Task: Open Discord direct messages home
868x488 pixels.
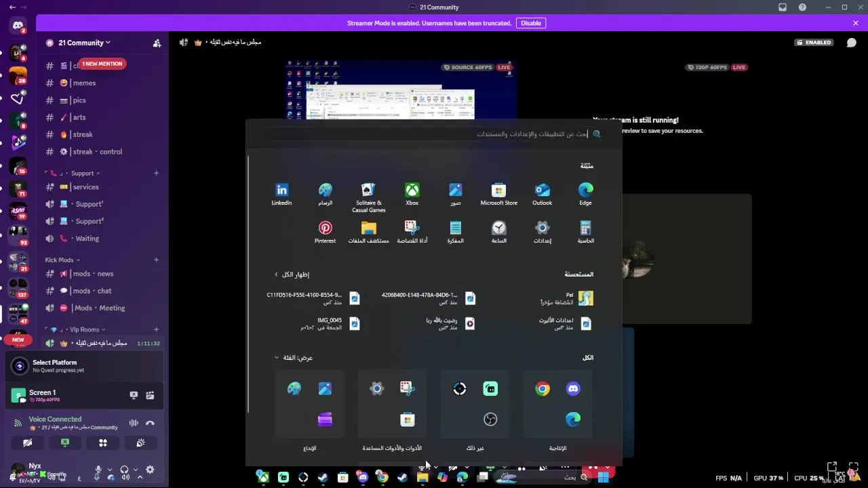Action: [x=18, y=26]
